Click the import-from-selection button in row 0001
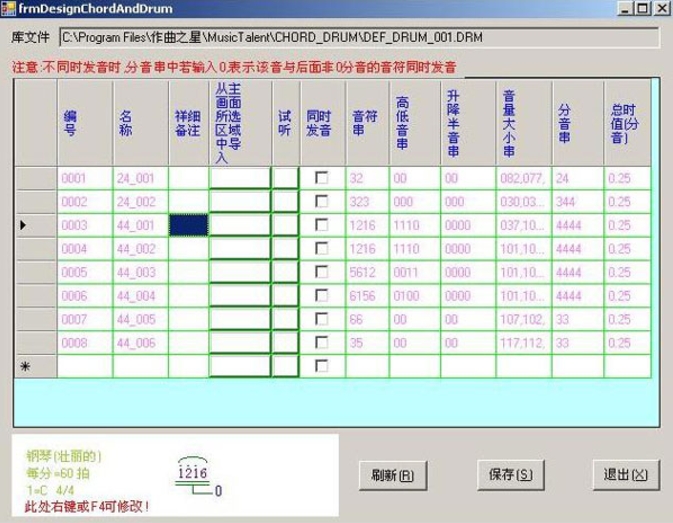The image size is (673, 523). click(240, 178)
